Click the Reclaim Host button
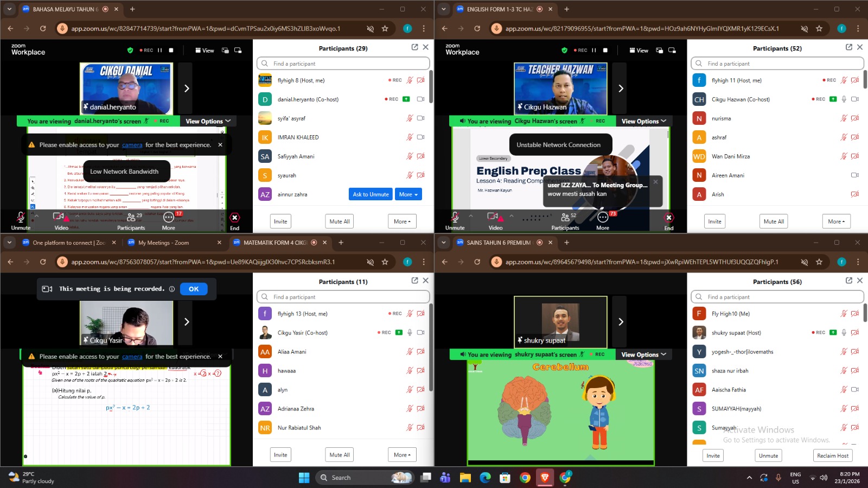 coord(832,455)
